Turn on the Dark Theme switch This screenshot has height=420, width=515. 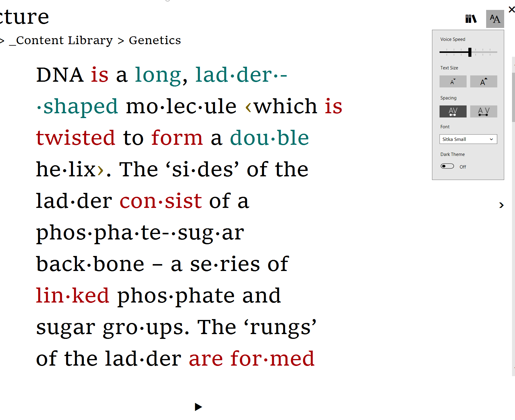pyautogui.click(x=447, y=166)
